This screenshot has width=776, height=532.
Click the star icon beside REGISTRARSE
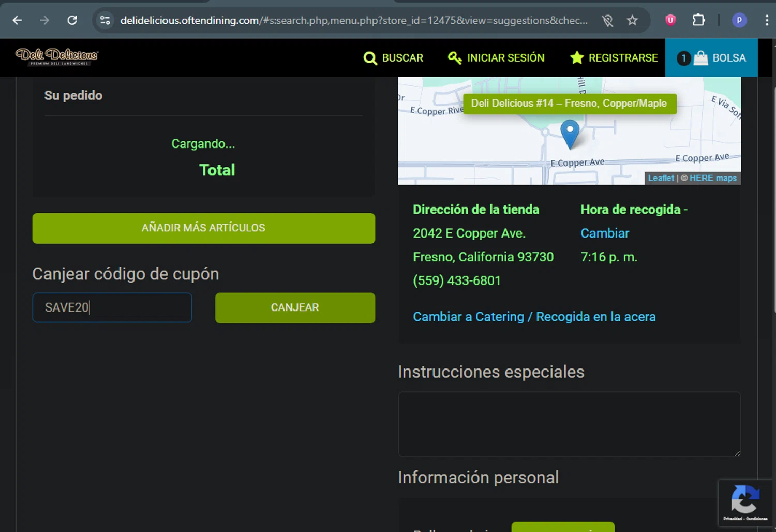coord(577,57)
